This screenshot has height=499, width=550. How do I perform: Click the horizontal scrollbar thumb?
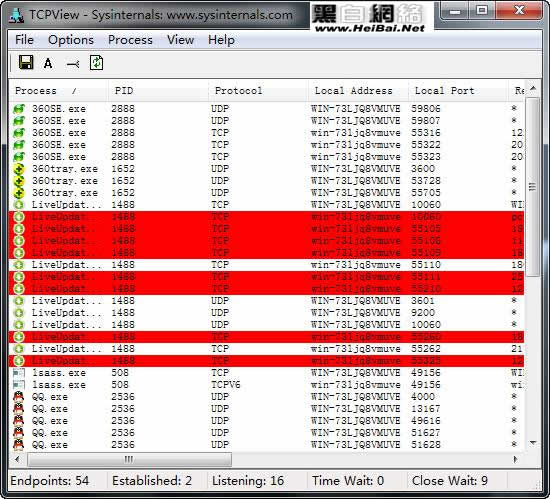[129, 459]
